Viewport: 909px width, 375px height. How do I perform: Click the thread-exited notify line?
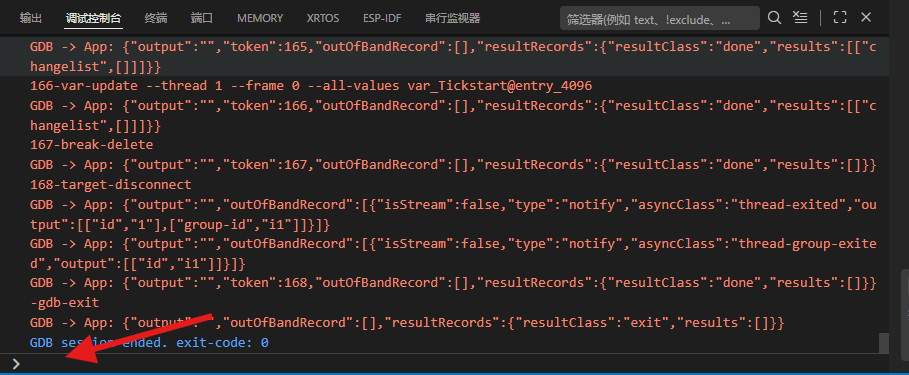(x=453, y=214)
